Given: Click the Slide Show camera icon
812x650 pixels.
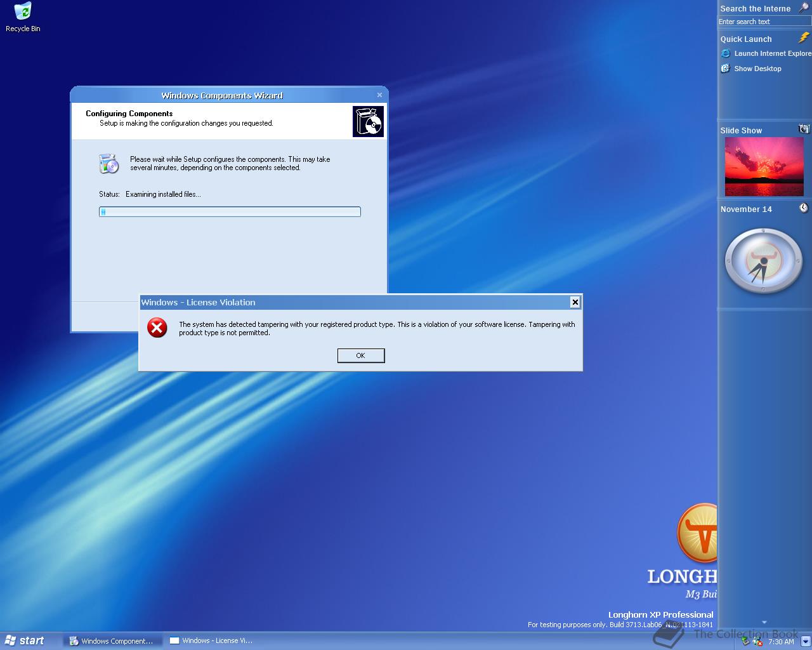Looking at the screenshot, I should click(804, 129).
